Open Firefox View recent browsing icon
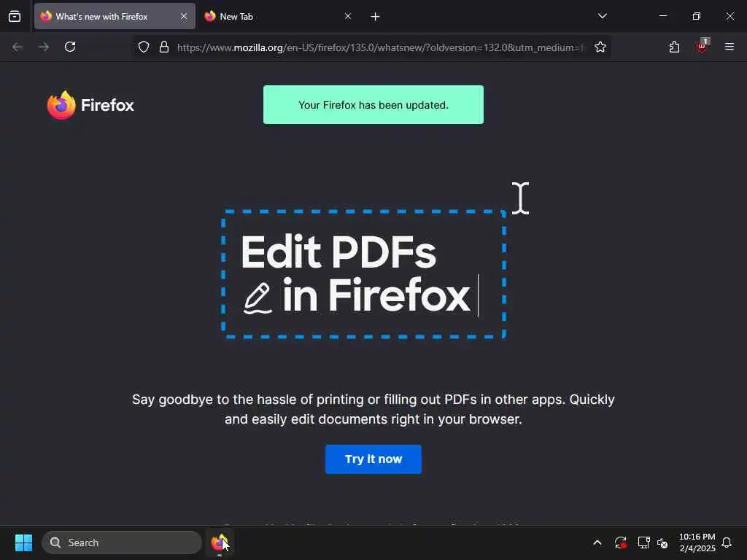 point(15,17)
